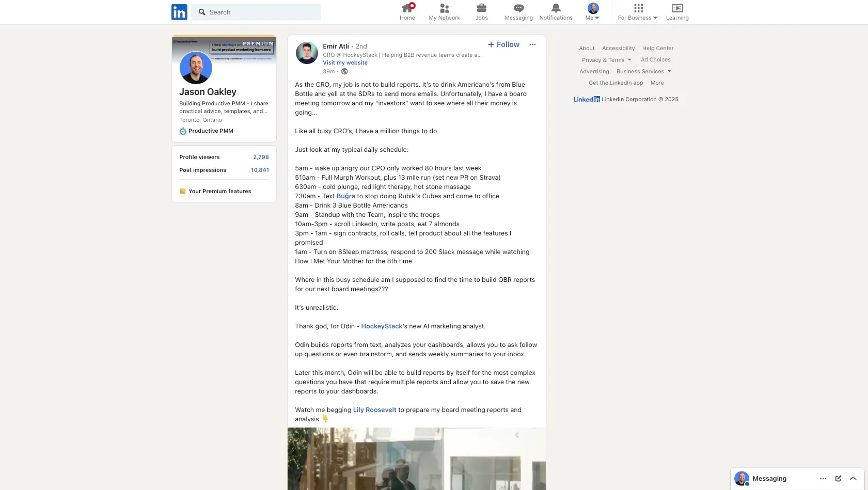The image size is (868, 490).
Task: Click the Visit my website link
Action: pyautogui.click(x=345, y=62)
